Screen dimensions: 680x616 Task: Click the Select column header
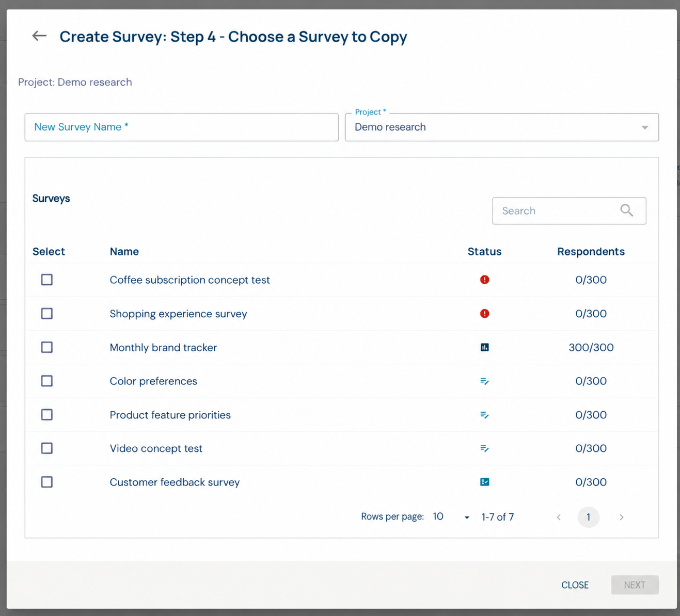[49, 252]
